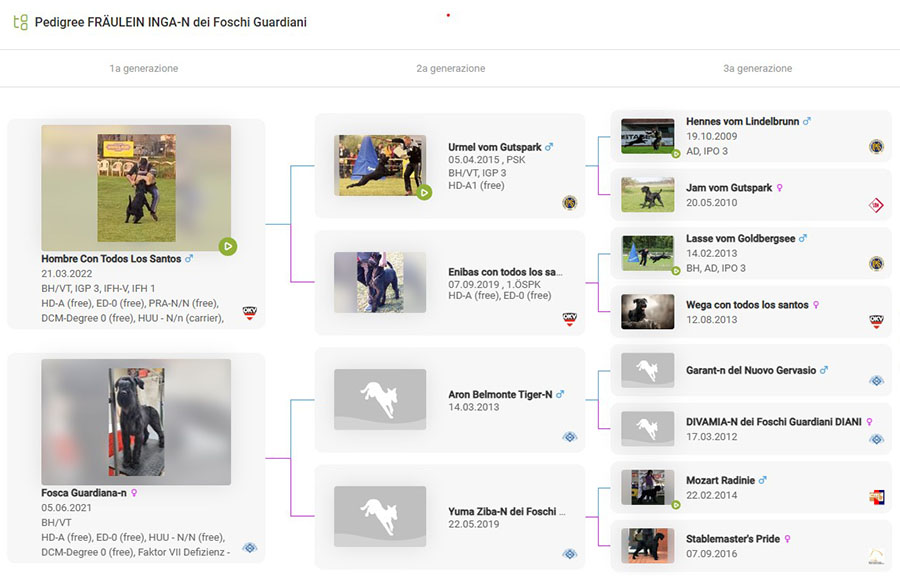Open Hennes vom Lindelbrunn profile link
This screenshot has height=579, width=900.
(x=742, y=121)
